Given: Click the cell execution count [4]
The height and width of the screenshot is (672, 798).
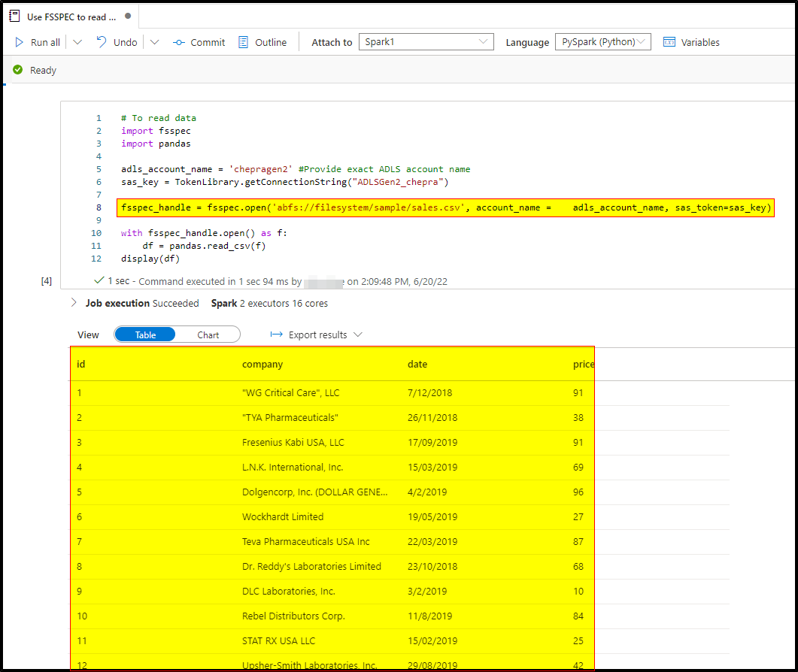Looking at the screenshot, I should click(47, 281).
